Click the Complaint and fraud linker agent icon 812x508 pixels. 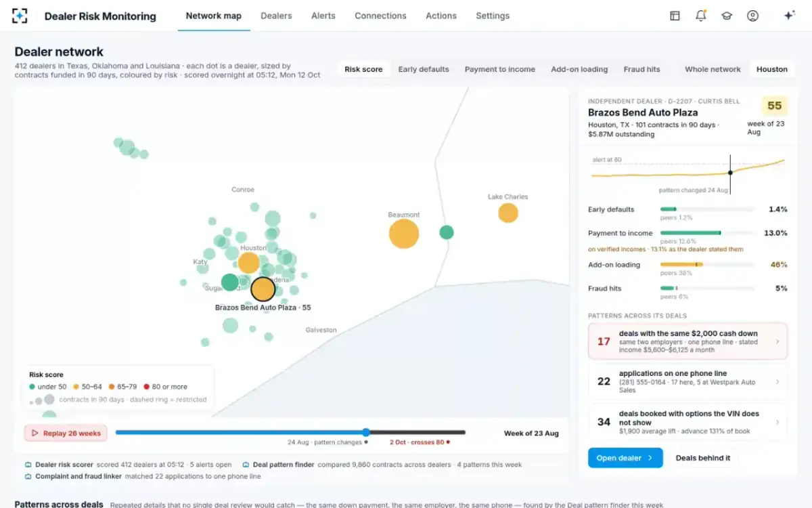click(28, 476)
